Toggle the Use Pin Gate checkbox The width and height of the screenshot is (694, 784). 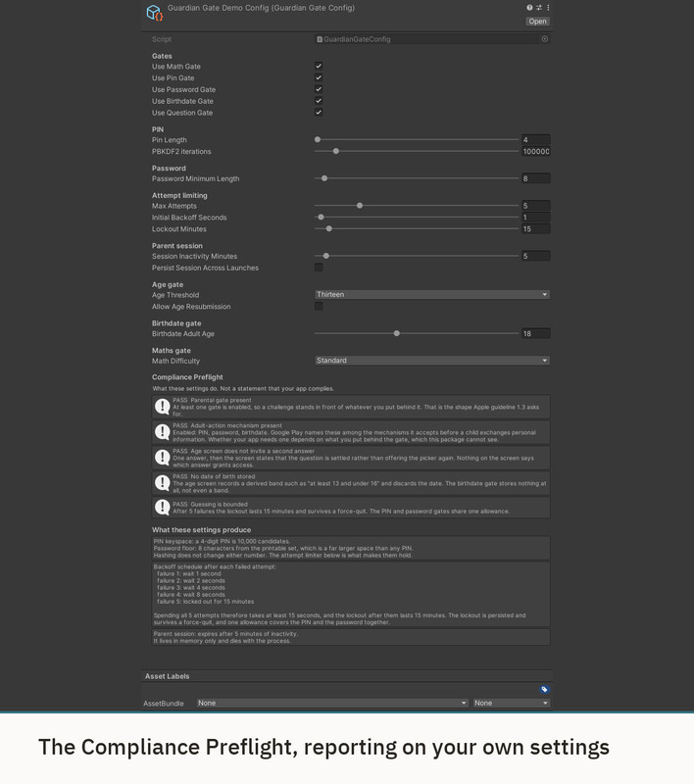pyautogui.click(x=319, y=77)
